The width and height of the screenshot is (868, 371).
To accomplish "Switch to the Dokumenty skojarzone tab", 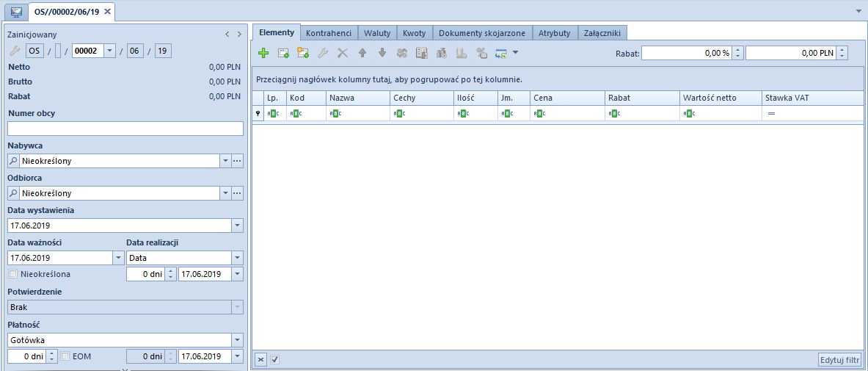I will [482, 33].
